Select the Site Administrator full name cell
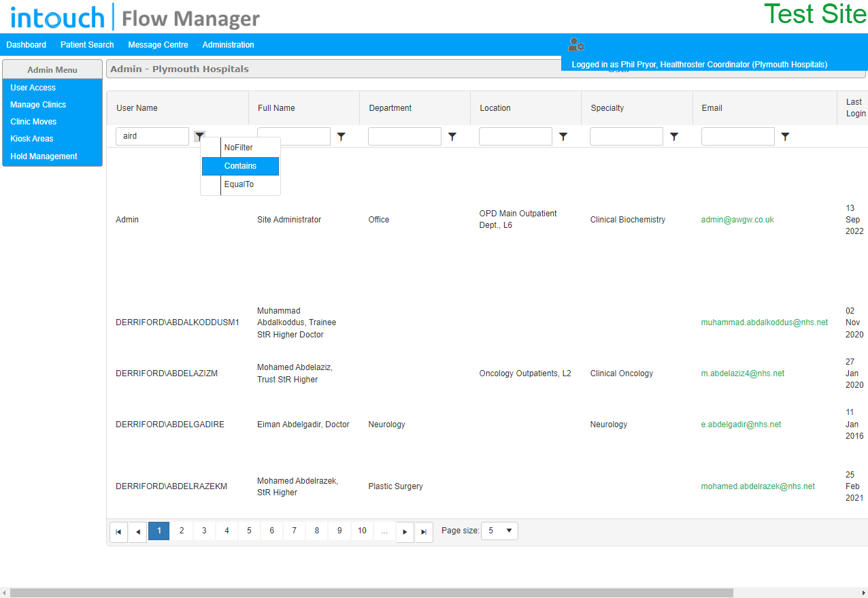868x598 pixels. point(289,220)
